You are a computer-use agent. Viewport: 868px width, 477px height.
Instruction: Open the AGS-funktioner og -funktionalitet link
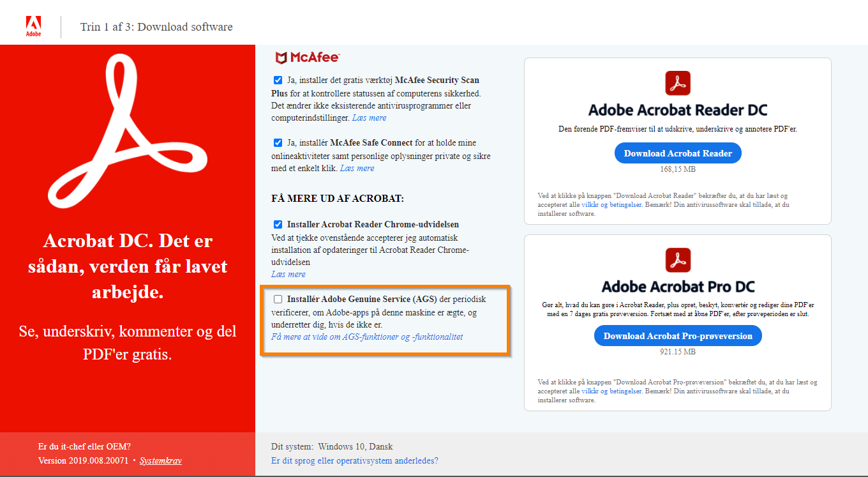pyautogui.click(x=367, y=337)
